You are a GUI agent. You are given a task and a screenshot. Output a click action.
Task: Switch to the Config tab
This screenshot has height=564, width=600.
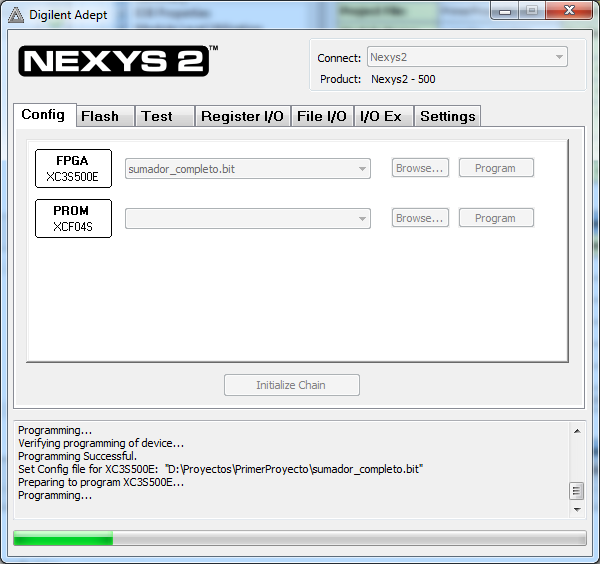(x=43, y=114)
